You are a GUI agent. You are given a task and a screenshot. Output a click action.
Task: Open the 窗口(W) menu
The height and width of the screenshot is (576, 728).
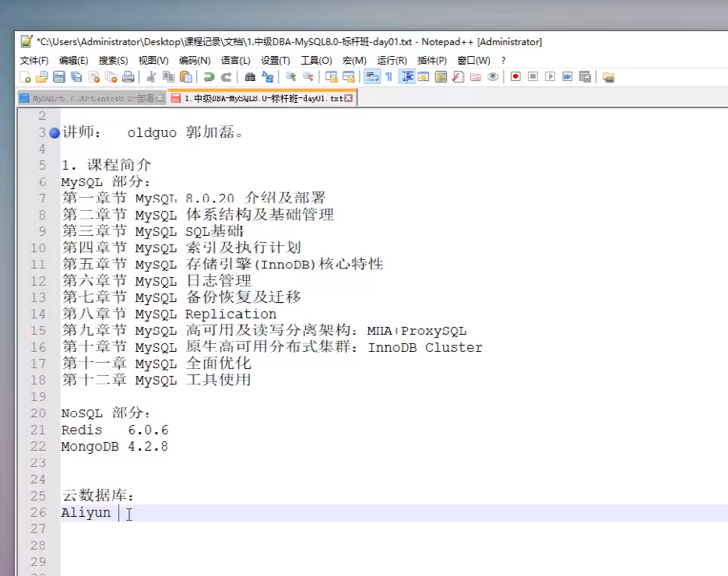coord(473,61)
